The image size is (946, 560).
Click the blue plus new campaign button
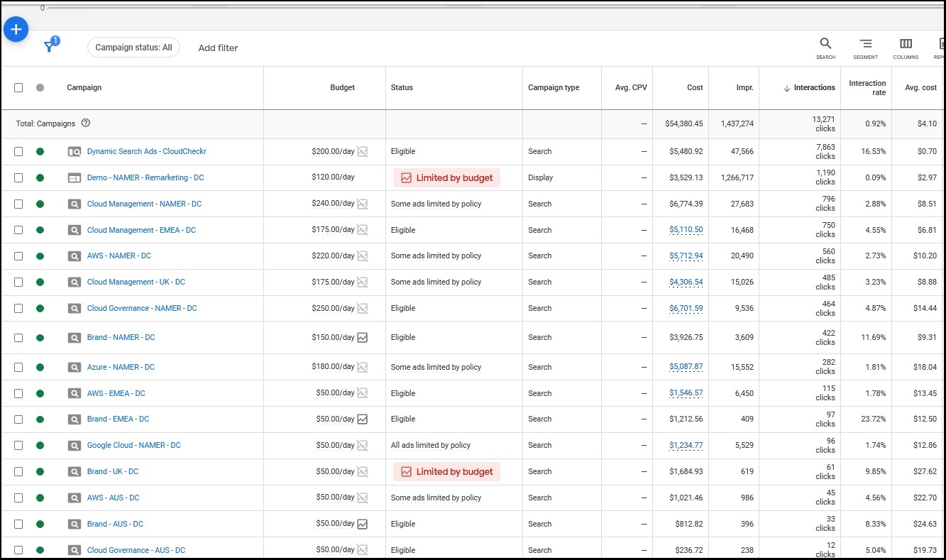(x=16, y=30)
